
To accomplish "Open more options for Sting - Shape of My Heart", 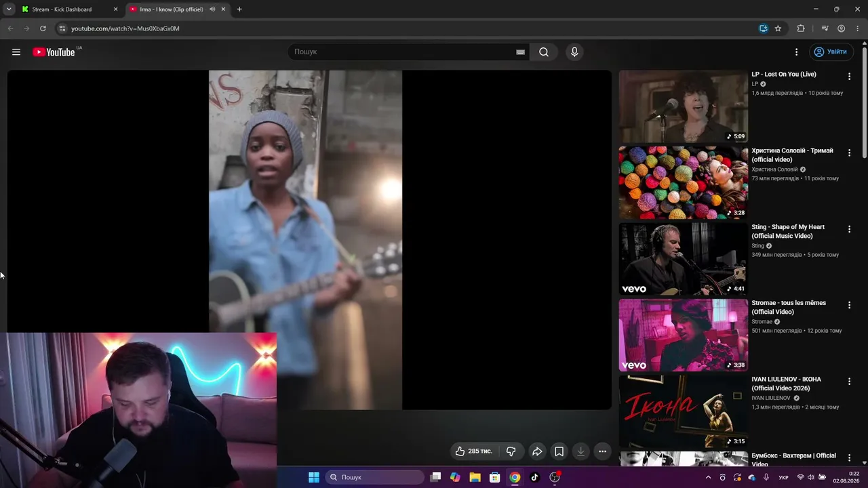I will pyautogui.click(x=849, y=230).
